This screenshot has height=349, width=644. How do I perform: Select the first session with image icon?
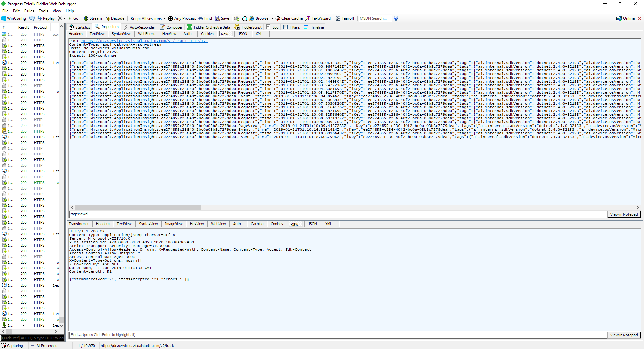coord(30,34)
